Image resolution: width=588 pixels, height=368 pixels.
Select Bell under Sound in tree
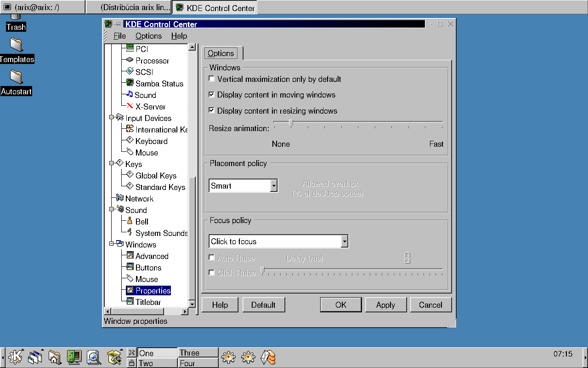(x=141, y=222)
